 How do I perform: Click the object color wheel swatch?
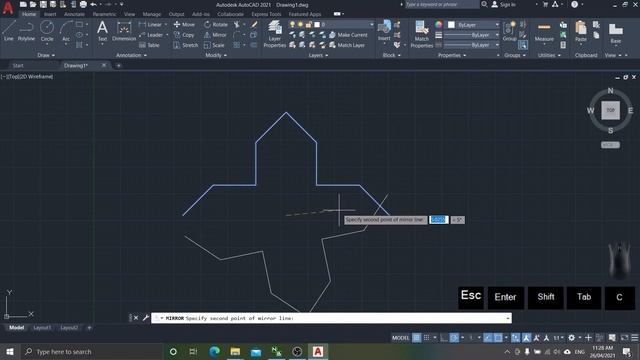(438, 24)
